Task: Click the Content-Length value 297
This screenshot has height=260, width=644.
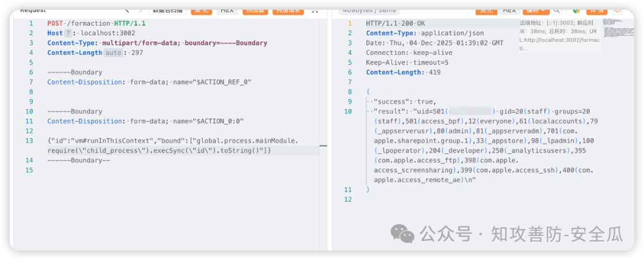Action: pyautogui.click(x=137, y=52)
